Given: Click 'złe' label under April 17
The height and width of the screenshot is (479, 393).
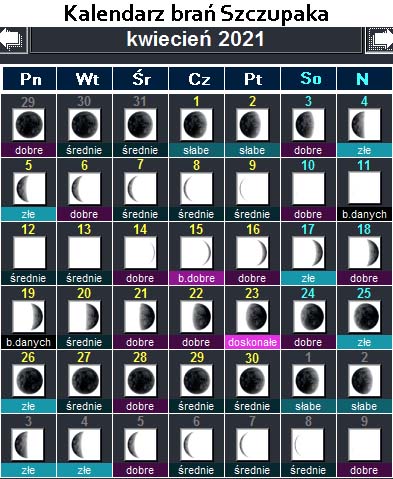Looking at the screenshot, I should 308,278.
